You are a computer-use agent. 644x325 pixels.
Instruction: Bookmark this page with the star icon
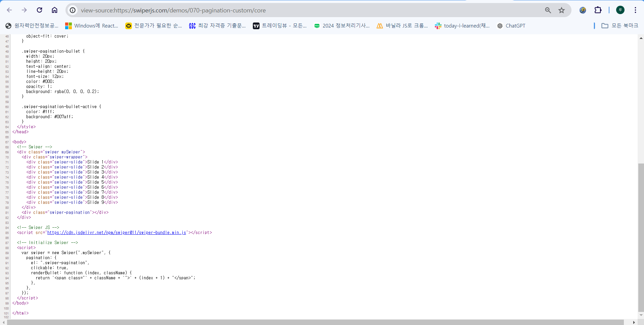(x=562, y=10)
